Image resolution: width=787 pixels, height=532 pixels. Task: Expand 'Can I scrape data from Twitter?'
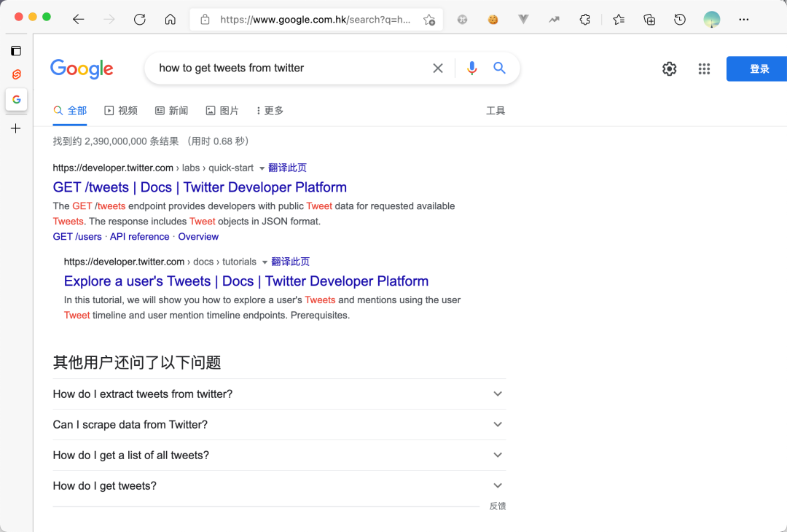pyautogui.click(x=279, y=425)
